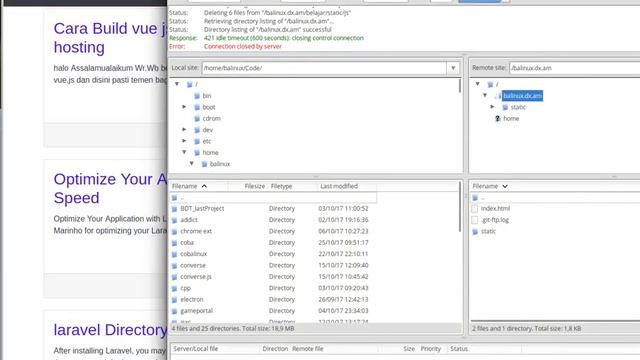Image resolution: width=640 pixels, height=360 pixels.
Task: Select 'index.html' in remote file list
Action: [x=495, y=209]
